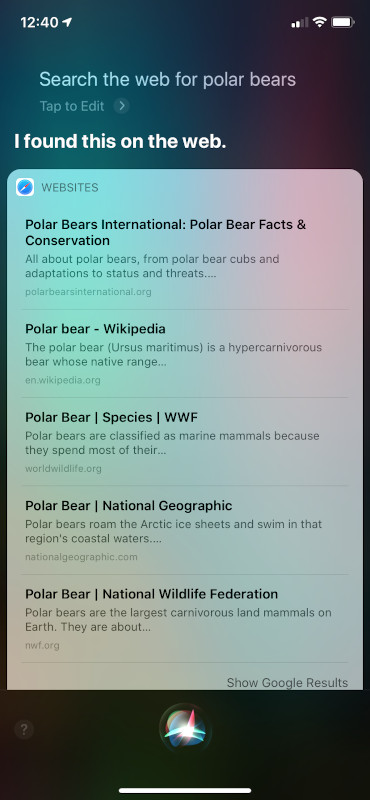The image size is (370, 800).
Task: Tap the chevron next to Tap to Edit
Action: (121, 106)
